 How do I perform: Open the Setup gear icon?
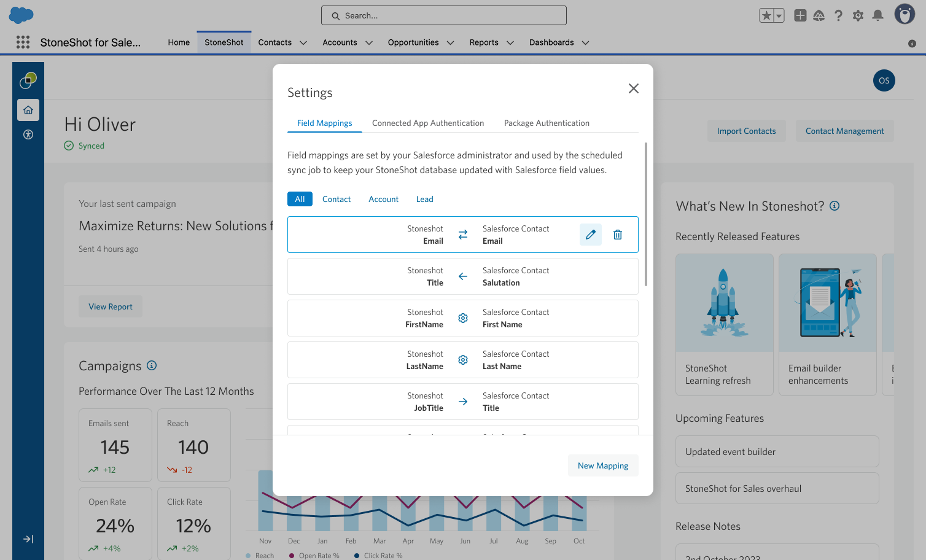tap(858, 15)
